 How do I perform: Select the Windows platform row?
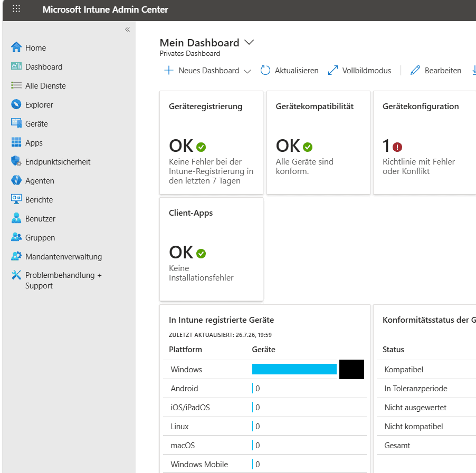[x=265, y=369]
